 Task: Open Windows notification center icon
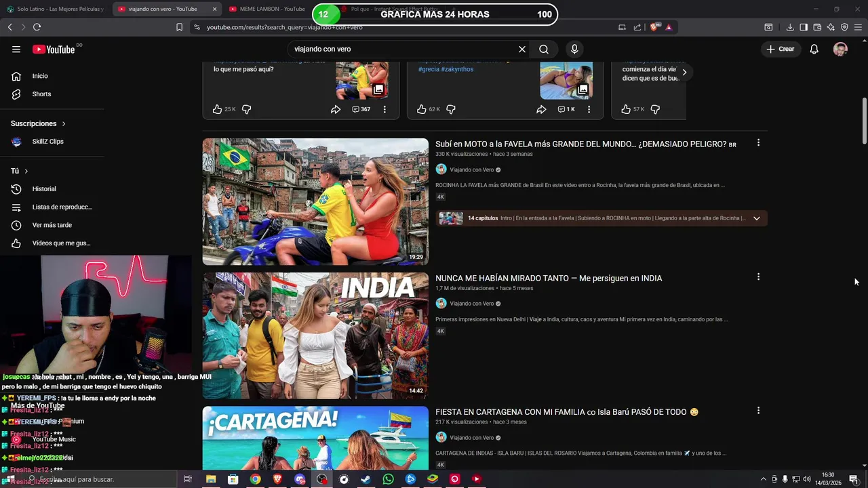click(854, 479)
